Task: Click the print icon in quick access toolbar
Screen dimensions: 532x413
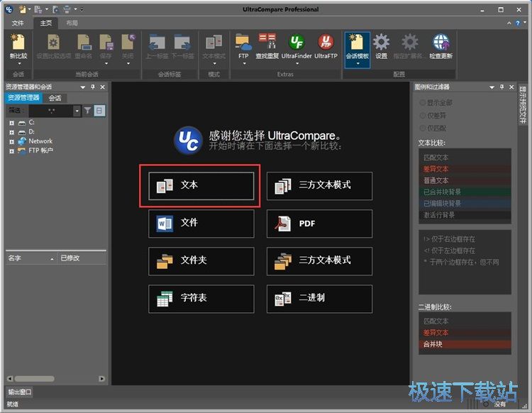Action: (x=67, y=9)
